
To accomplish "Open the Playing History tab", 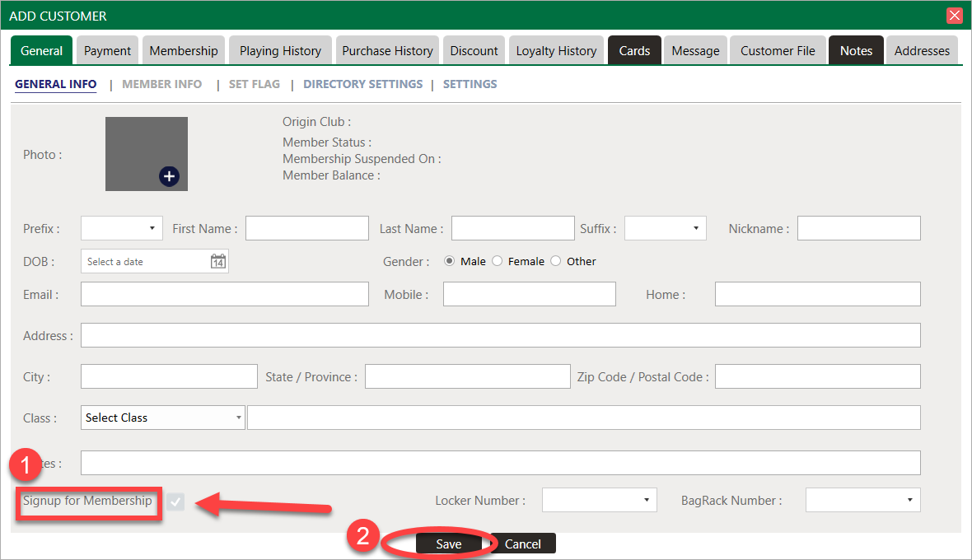I will click(280, 51).
